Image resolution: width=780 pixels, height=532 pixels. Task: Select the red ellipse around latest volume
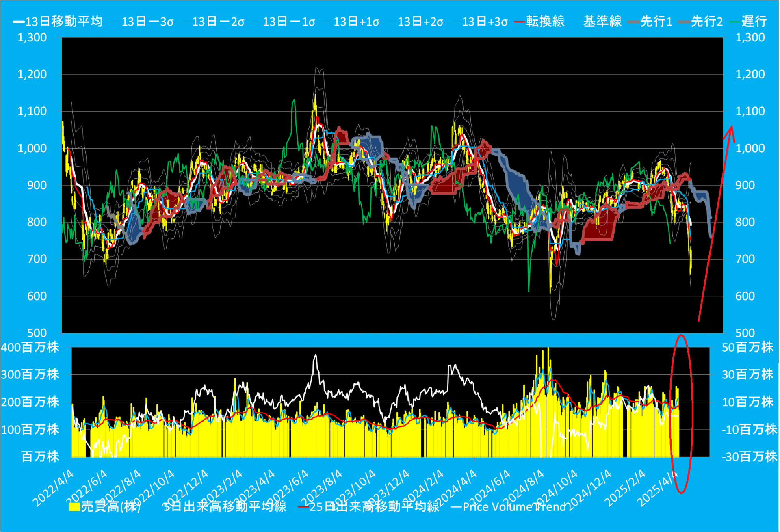coord(681,414)
